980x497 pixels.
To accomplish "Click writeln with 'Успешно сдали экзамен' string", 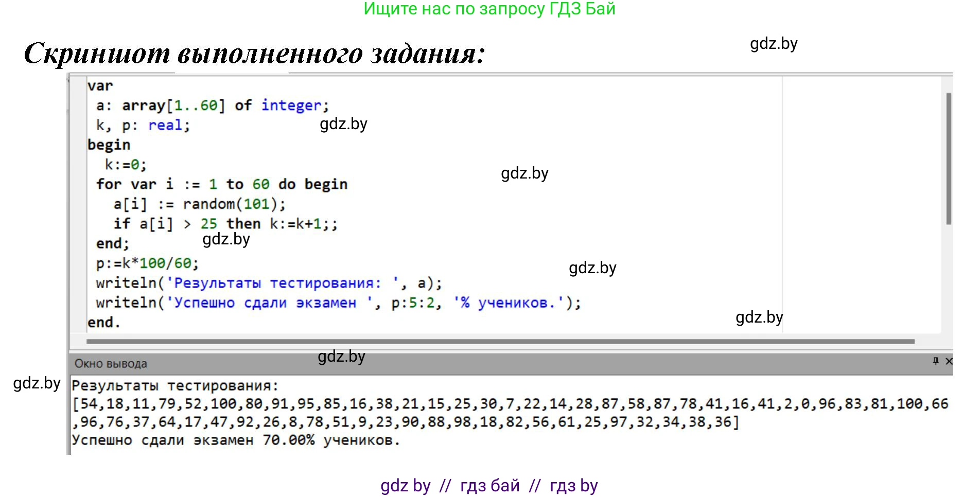I will (338, 303).
